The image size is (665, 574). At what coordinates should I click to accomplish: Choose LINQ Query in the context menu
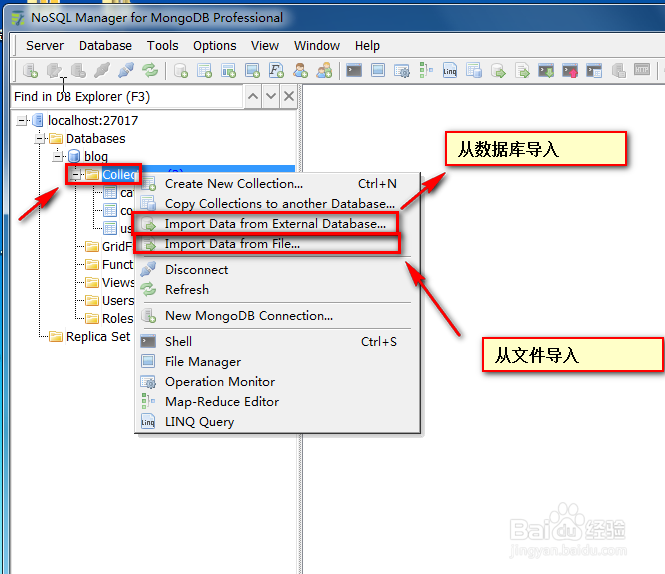(x=278, y=422)
